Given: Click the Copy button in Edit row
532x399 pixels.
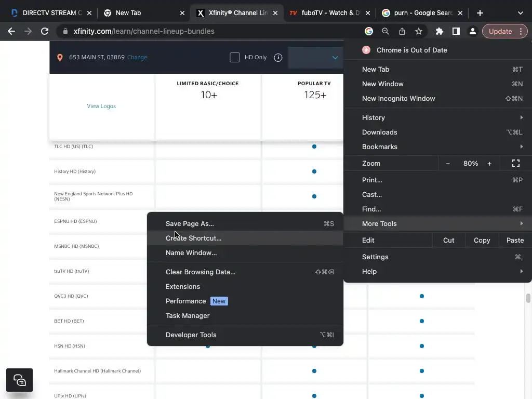Looking at the screenshot, I should tap(482, 240).
